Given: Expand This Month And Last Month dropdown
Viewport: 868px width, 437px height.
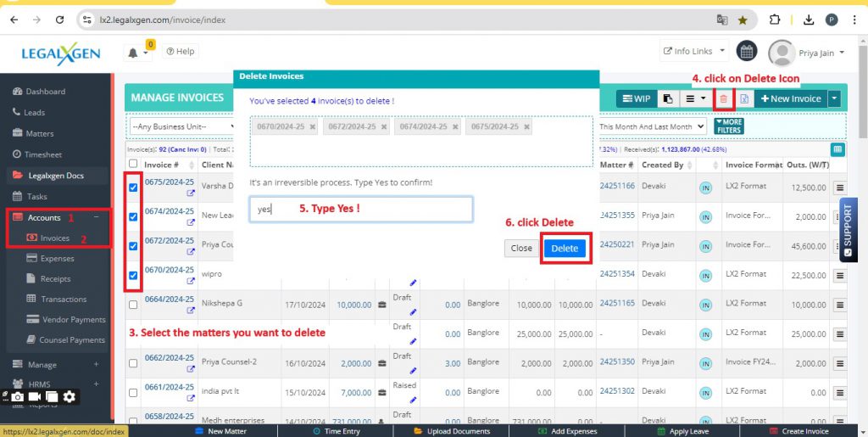Looking at the screenshot, I should pyautogui.click(x=652, y=126).
